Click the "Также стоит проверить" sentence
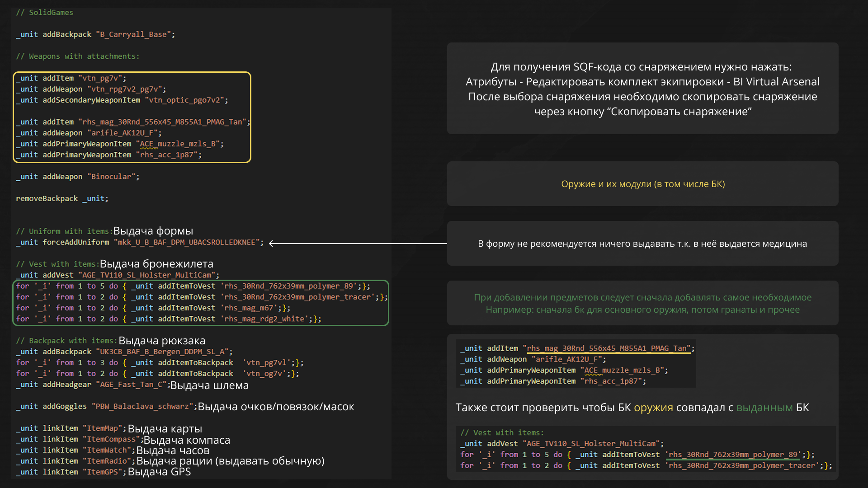The width and height of the screenshot is (868, 488). pyautogui.click(x=632, y=408)
